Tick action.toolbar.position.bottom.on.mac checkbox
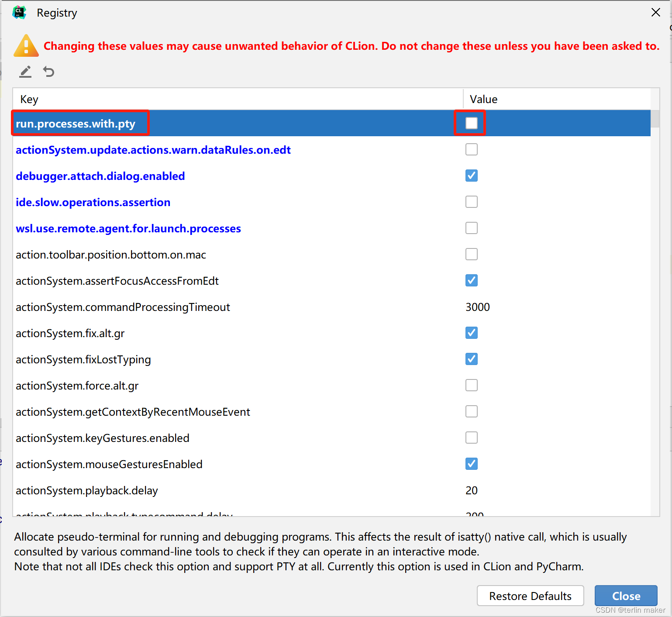This screenshot has width=672, height=617. pos(472,254)
